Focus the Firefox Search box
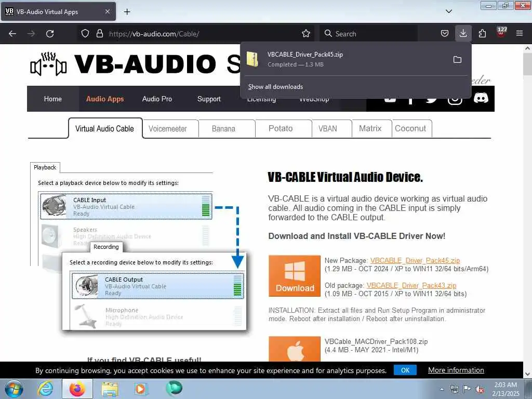The image size is (532, 399). tap(368, 34)
